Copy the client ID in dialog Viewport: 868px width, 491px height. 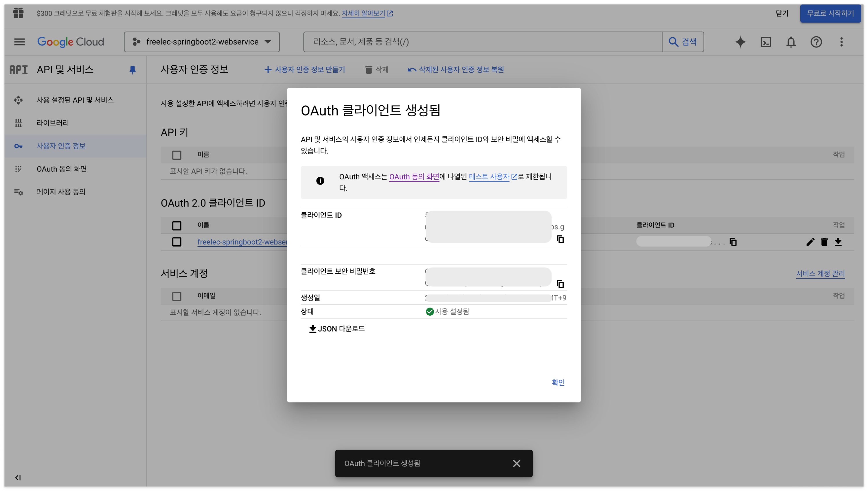[560, 239]
